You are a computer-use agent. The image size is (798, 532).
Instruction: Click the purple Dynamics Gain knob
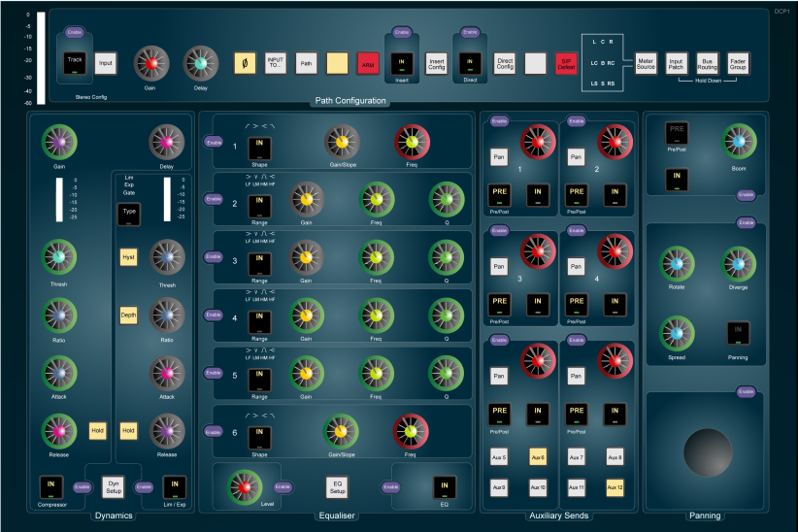point(59,142)
